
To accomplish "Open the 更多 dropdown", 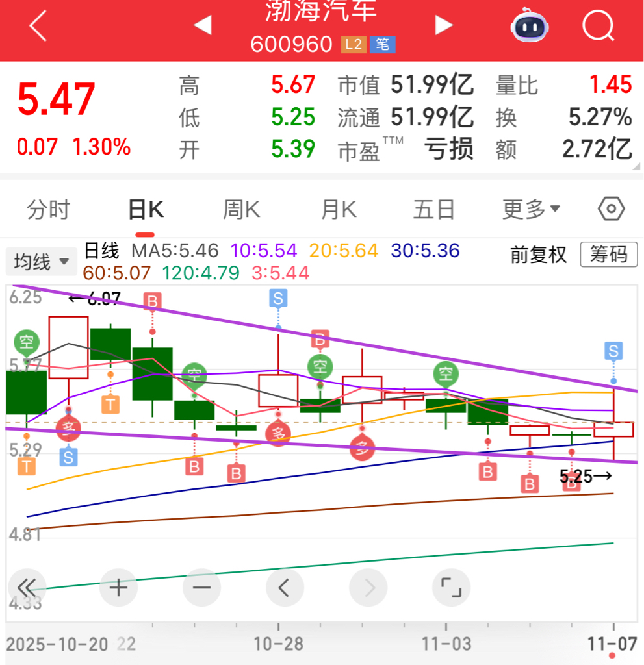I will [x=531, y=209].
